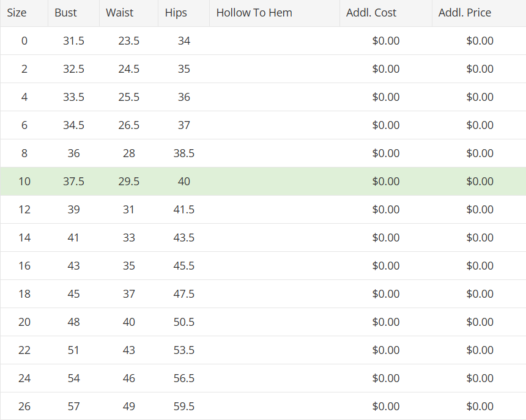This screenshot has width=526, height=420.
Task: Click the empty Hollow To Hem cell for size 16
Action: [x=275, y=266]
